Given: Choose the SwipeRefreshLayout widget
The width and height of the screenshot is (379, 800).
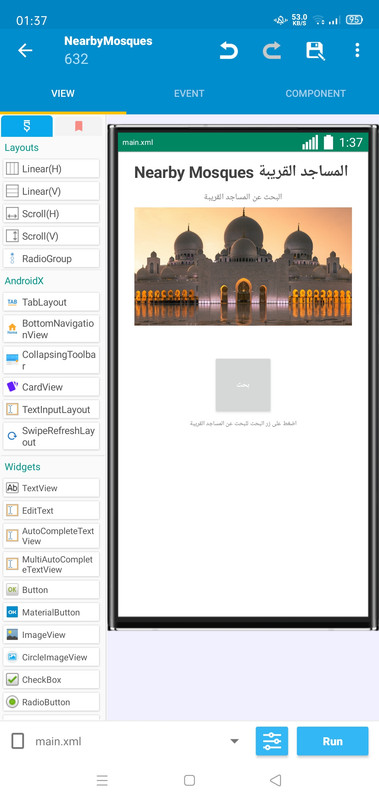Looking at the screenshot, I should tap(51, 436).
